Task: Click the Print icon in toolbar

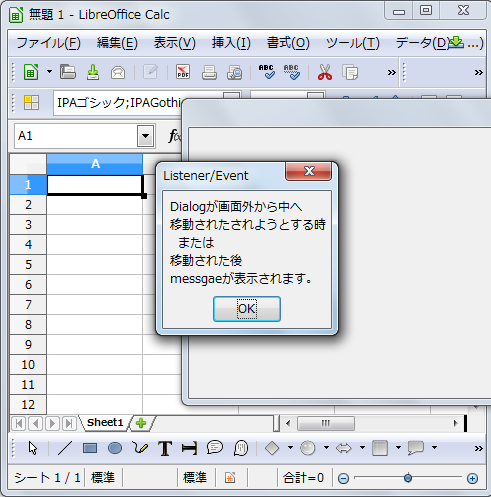Action: click(209, 72)
